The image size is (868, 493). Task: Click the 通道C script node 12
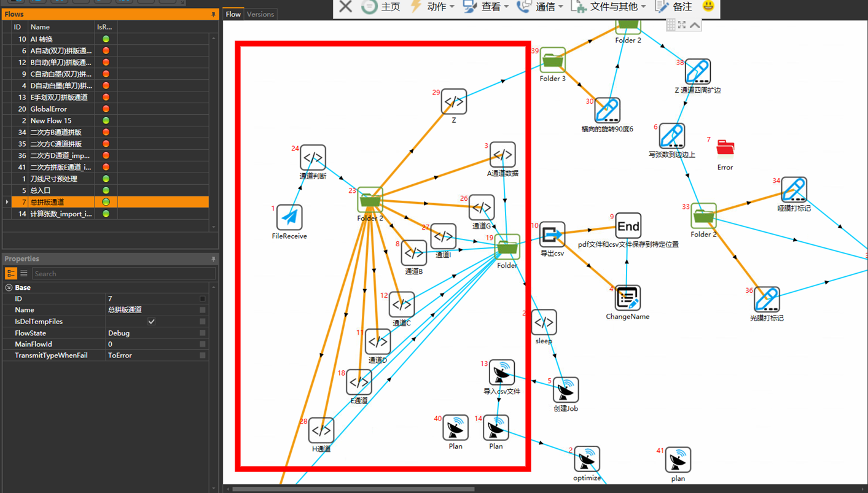tap(402, 304)
